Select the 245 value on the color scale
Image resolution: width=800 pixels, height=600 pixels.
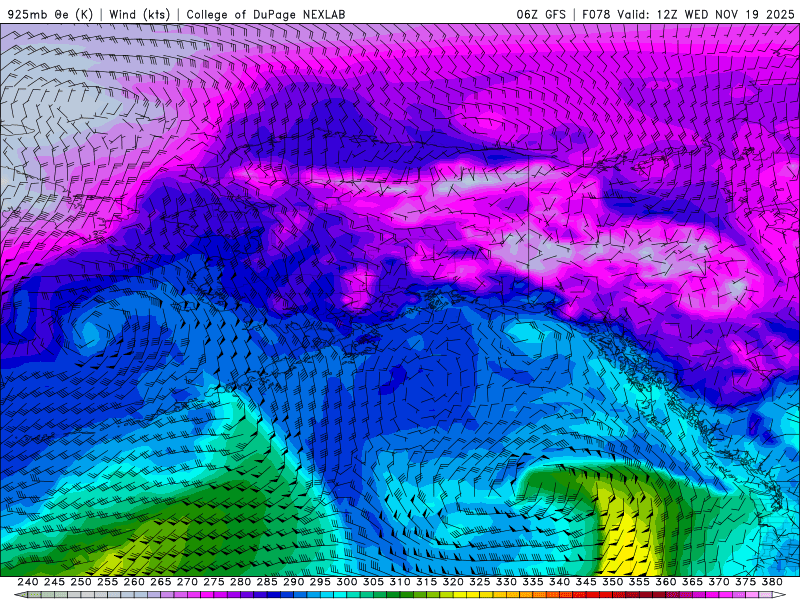click(54, 582)
